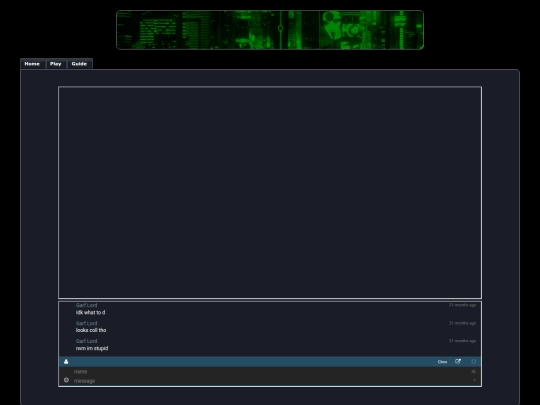Focus the message input field
The image size is (540, 405).
(270, 381)
